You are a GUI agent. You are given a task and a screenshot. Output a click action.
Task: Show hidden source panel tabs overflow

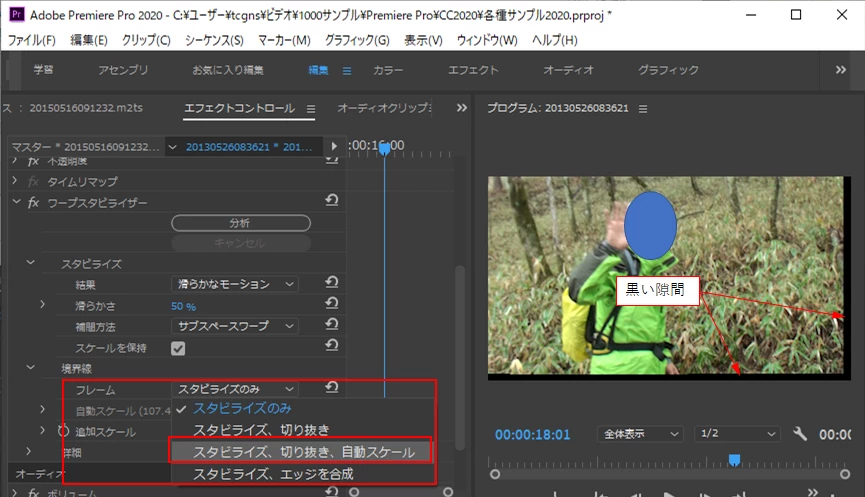tap(462, 108)
